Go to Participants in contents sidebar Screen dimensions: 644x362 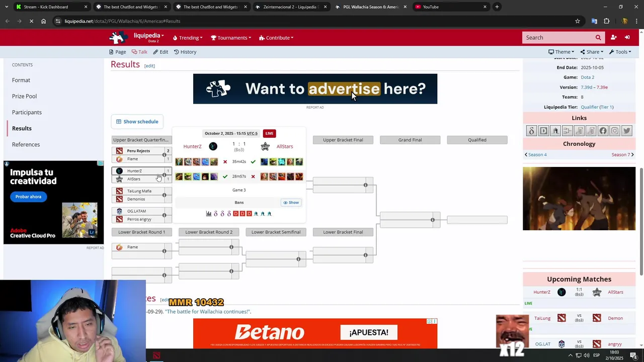27,112
